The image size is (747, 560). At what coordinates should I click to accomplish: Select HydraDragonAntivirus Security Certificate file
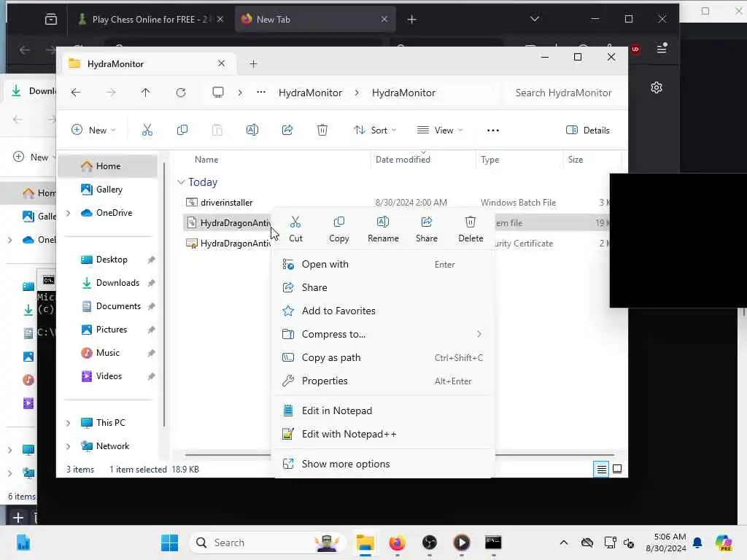(228, 244)
